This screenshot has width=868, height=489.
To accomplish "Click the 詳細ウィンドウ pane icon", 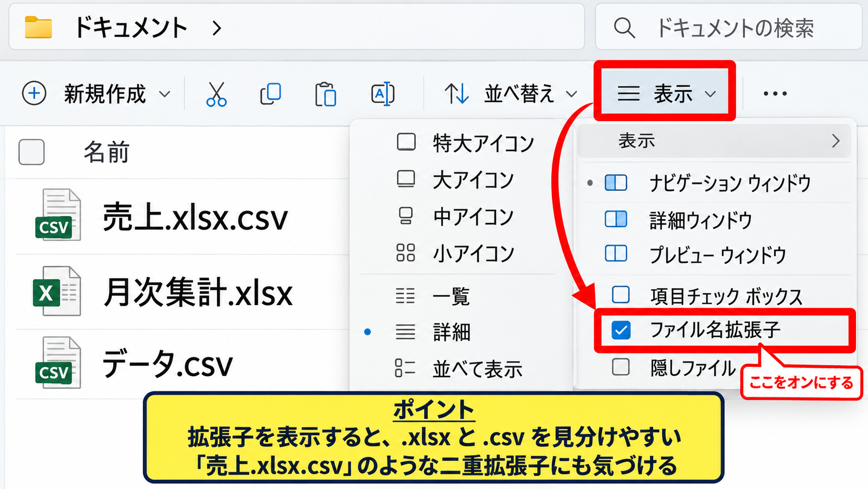I will coord(616,219).
